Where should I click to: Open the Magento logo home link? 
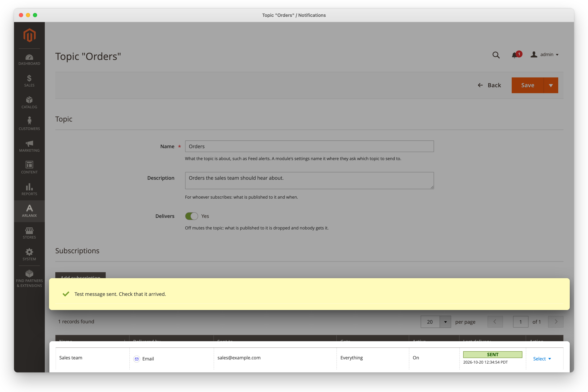click(x=29, y=35)
